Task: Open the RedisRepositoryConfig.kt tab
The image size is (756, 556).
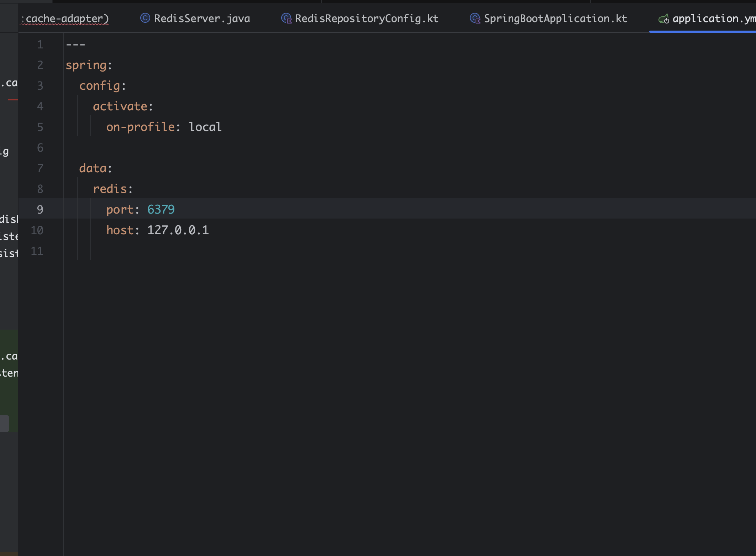Action: [367, 19]
